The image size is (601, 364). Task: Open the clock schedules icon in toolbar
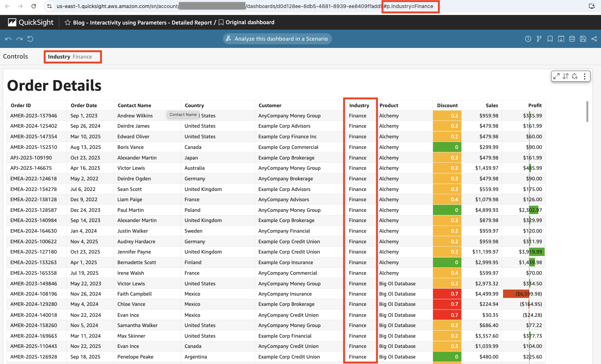[x=528, y=39]
